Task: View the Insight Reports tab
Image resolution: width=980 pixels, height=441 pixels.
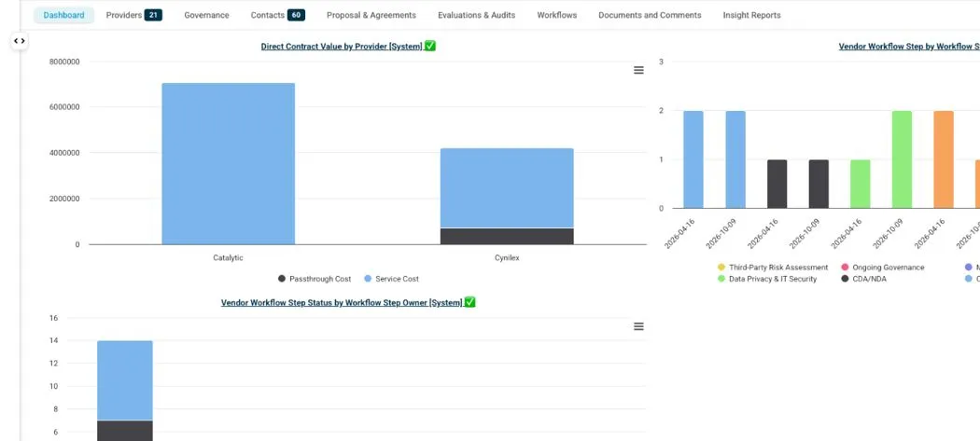Action: 752,15
